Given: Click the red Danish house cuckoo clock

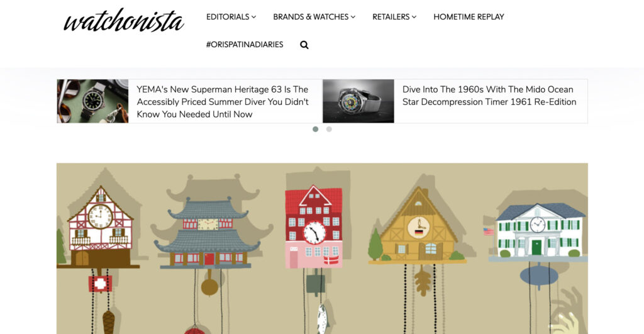Looking at the screenshot, I should (x=314, y=227).
